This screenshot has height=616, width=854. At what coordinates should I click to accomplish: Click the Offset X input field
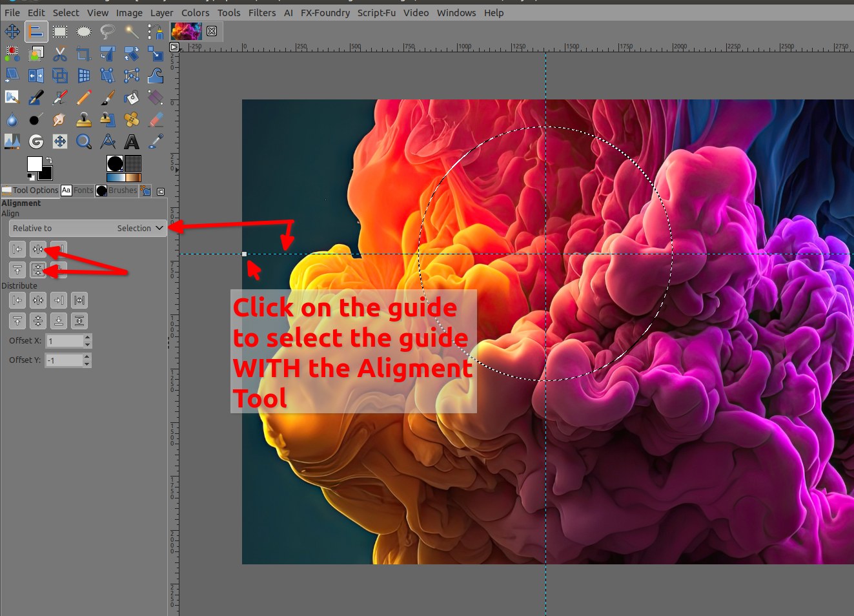pos(65,341)
